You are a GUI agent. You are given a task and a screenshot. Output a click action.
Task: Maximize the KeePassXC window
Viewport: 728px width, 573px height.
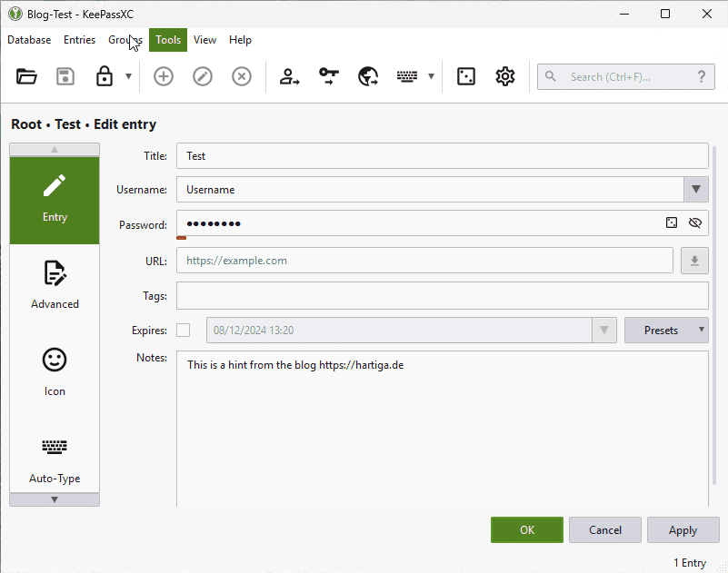pyautogui.click(x=665, y=14)
